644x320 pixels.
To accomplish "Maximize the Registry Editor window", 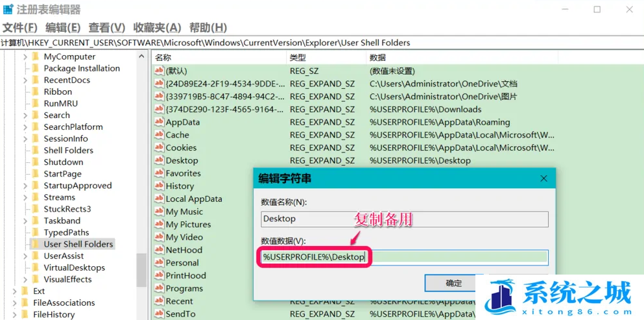I will click(x=597, y=10).
